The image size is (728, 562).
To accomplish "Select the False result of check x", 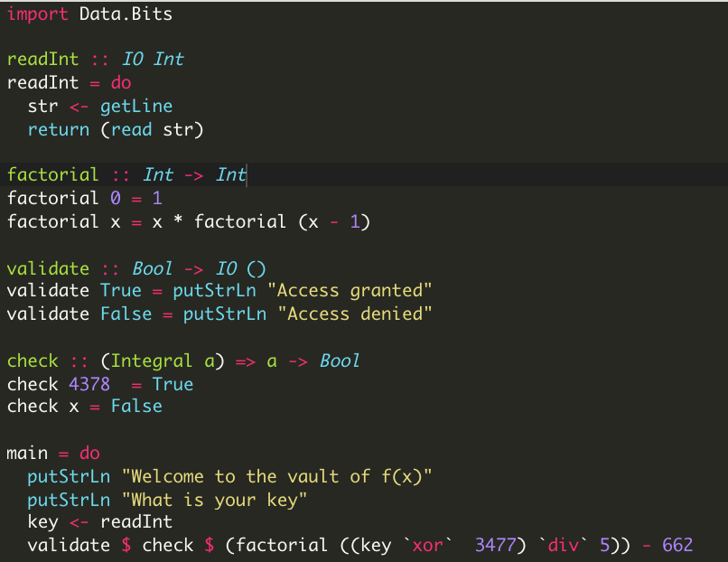I will [x=135, y=406].
